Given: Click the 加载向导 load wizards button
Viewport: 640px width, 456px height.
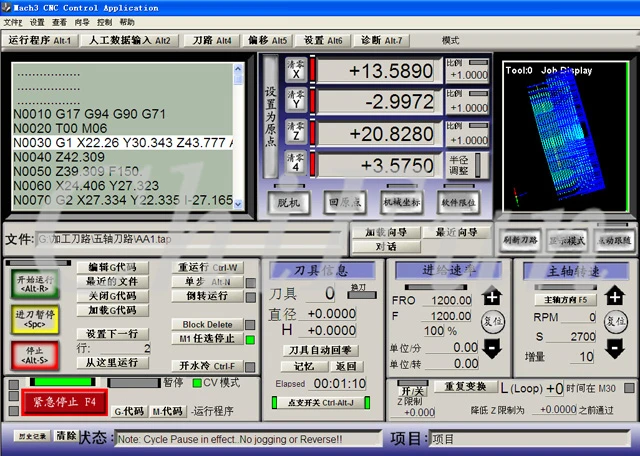Looking at the screenshot, I should [386, 232].
